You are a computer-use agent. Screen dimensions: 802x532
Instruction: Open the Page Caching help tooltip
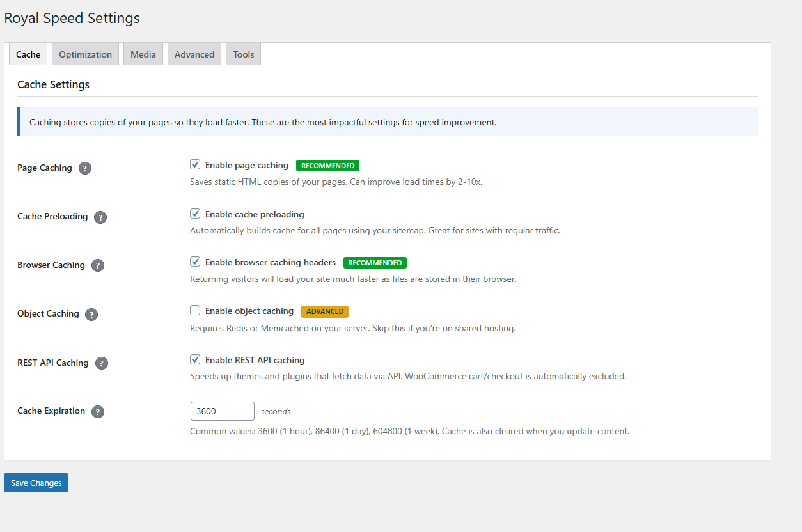(85, 168)
